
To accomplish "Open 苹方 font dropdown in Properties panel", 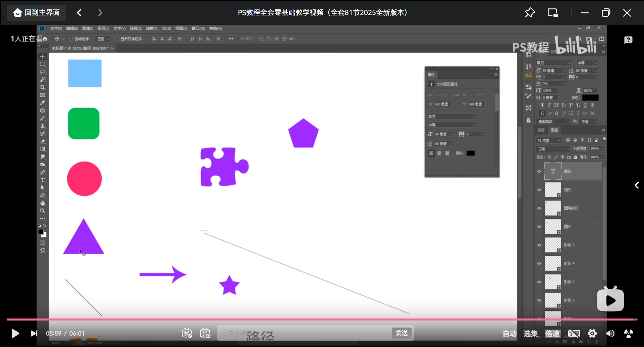I will (x=452, y=117).
